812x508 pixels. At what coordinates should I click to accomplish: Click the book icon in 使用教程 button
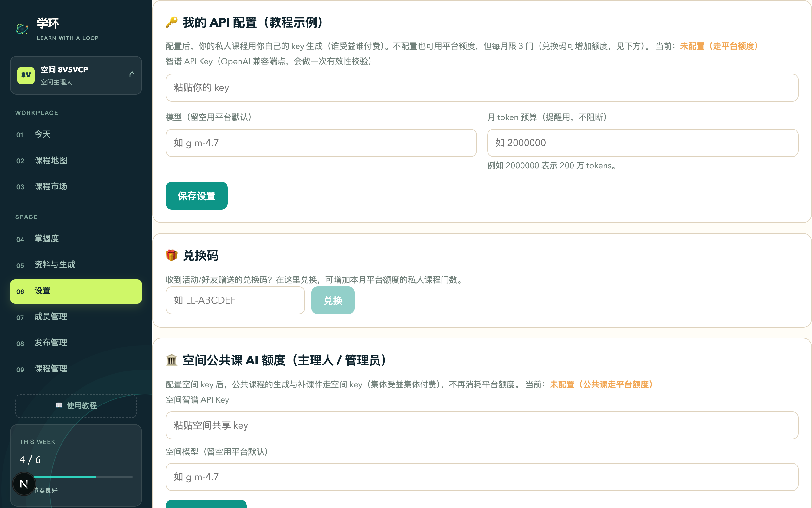coord(59,405)
